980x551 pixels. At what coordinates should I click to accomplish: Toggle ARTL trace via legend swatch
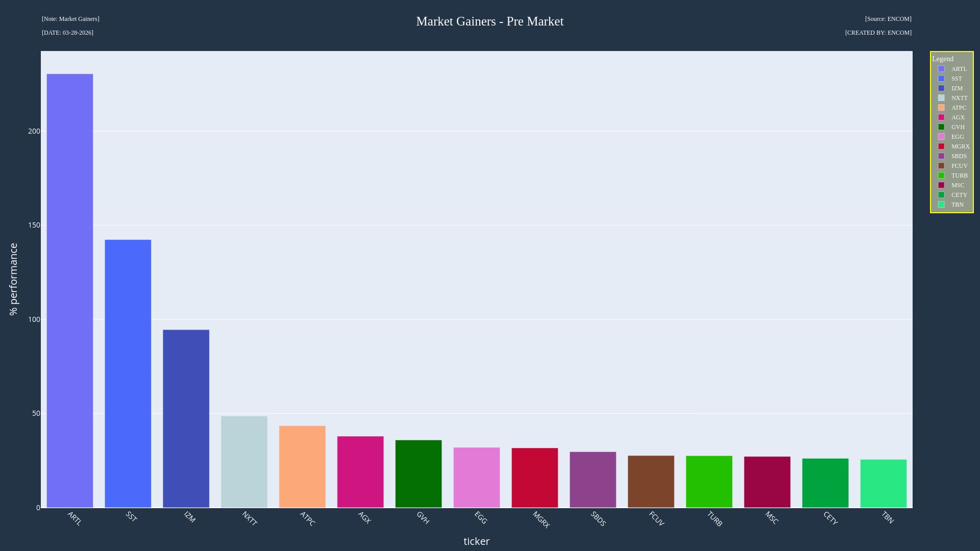941,69
